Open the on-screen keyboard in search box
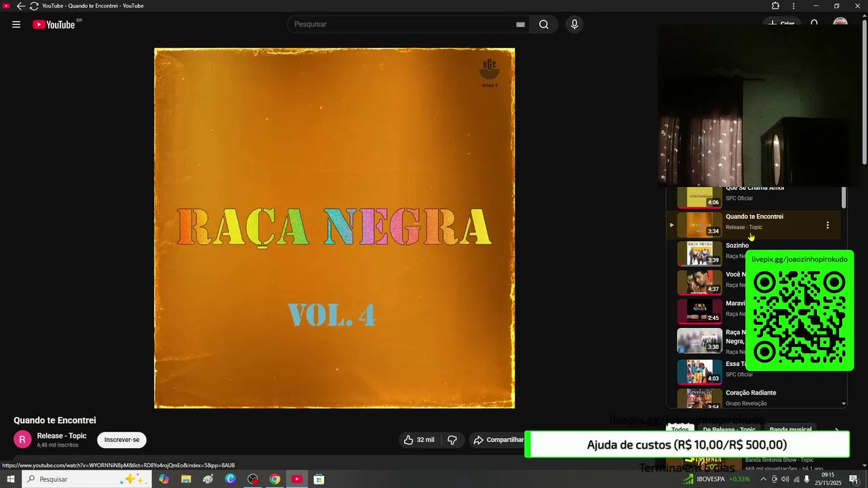This screenshot has height=488, width=868. [x=520, y=24]
